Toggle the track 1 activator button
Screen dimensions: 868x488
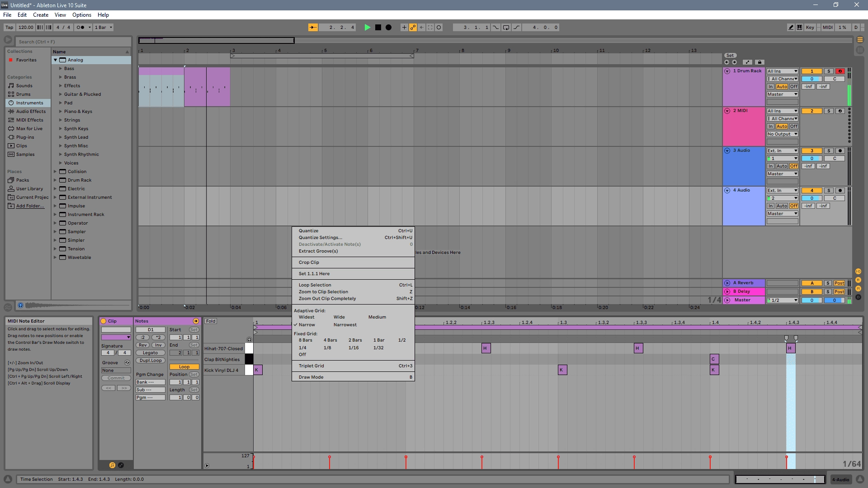[812, 71]
